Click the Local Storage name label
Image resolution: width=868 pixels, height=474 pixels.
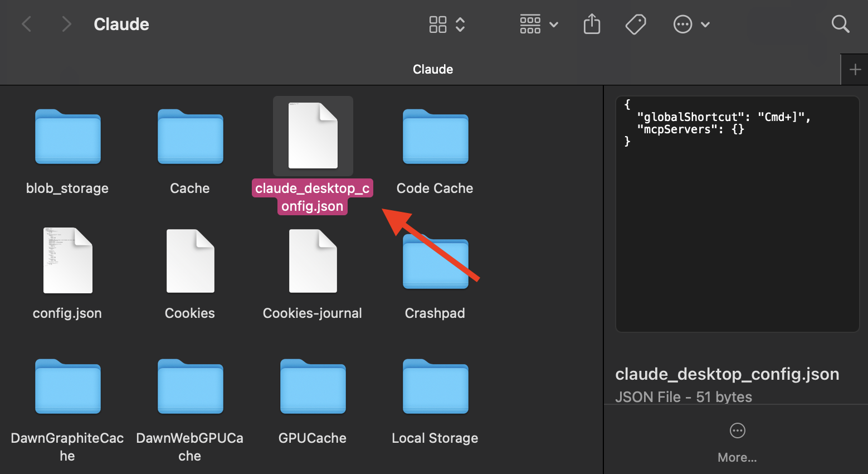click(x=435, y=438)
